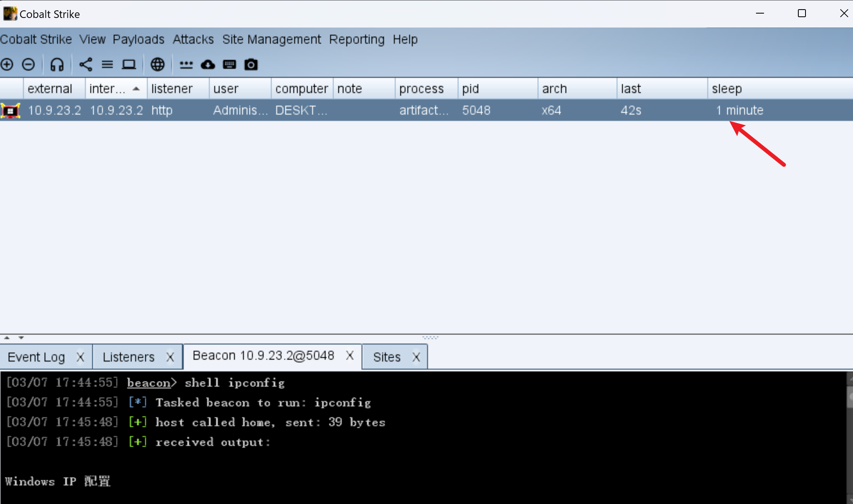Viewport: 853px width, 504px height.
Task: Switch to pivot graph view icon
Action: tap(85, 64)
